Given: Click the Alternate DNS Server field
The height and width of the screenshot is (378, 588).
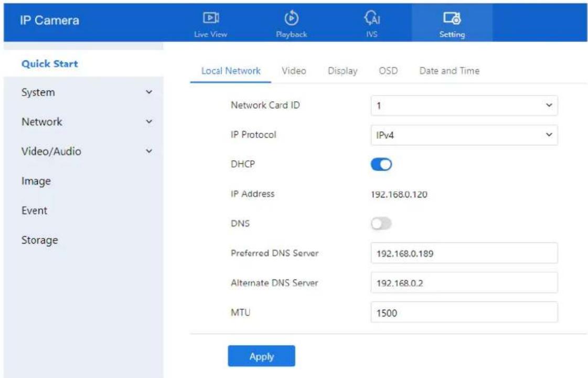Looking at the screenshot, I should (464, 283).
